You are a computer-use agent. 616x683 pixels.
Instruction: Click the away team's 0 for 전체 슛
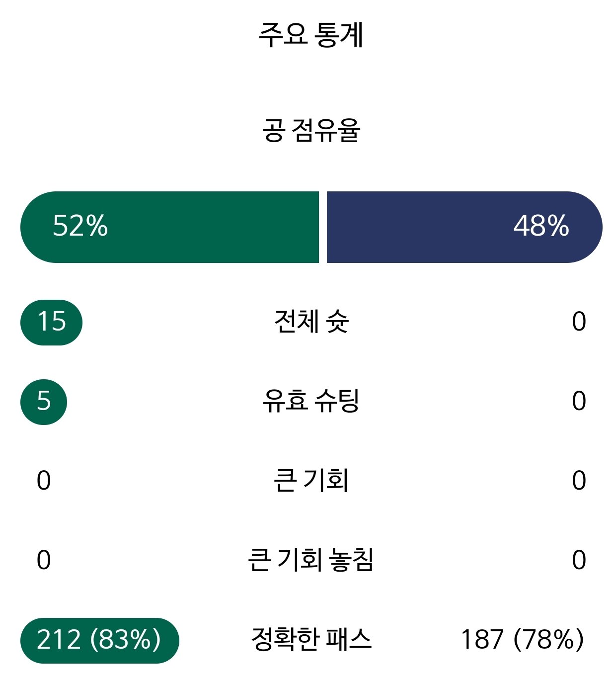[x=579, y=322]
